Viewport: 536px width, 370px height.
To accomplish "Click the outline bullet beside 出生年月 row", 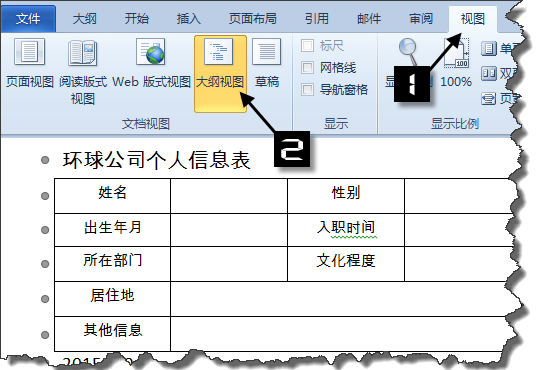I will [45, 230].
